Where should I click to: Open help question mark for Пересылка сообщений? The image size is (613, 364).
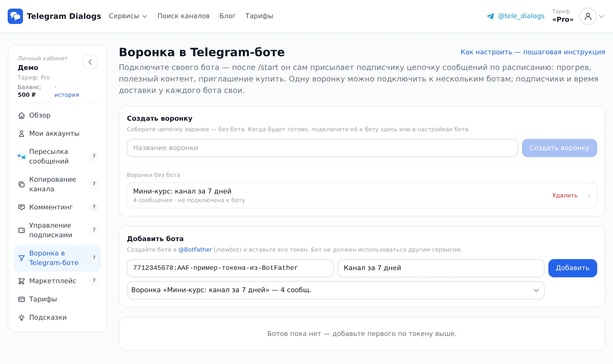pyautogui.click(x=94, y=156)
